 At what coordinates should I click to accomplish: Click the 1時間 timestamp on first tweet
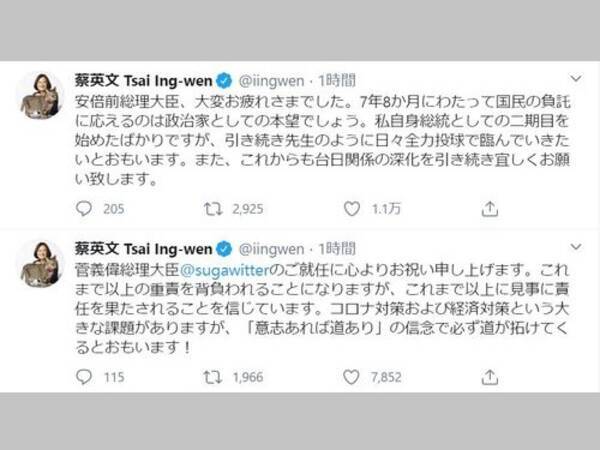coord(337,80)
